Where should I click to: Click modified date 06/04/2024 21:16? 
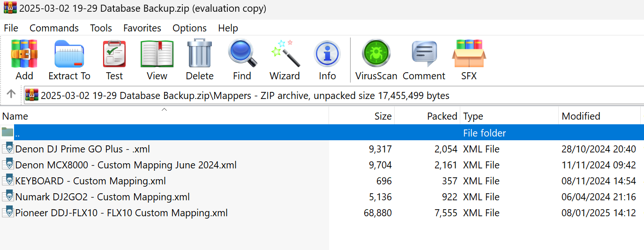click(x=599, y=197)
